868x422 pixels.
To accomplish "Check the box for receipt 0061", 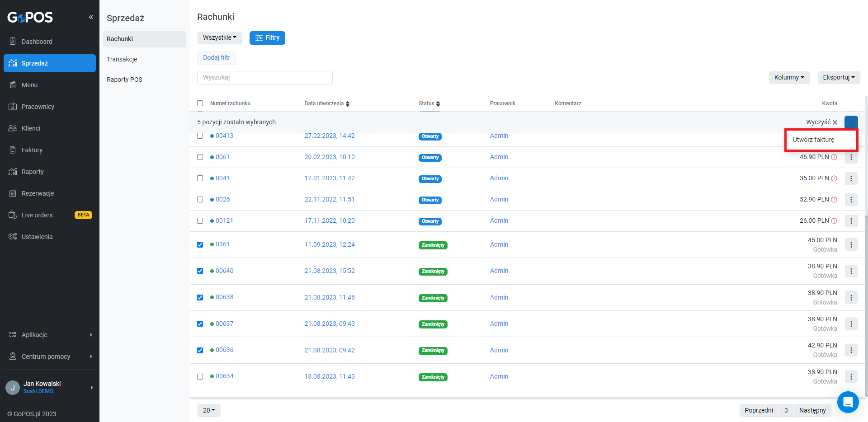I will [200, 157].
